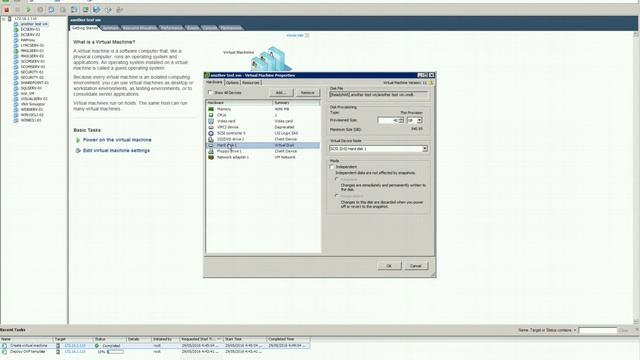This screenshot has height=360, width=640.
Task: Select the Floppy drive 1 icon
Action: pyautogui.click(x=211, y=151)
